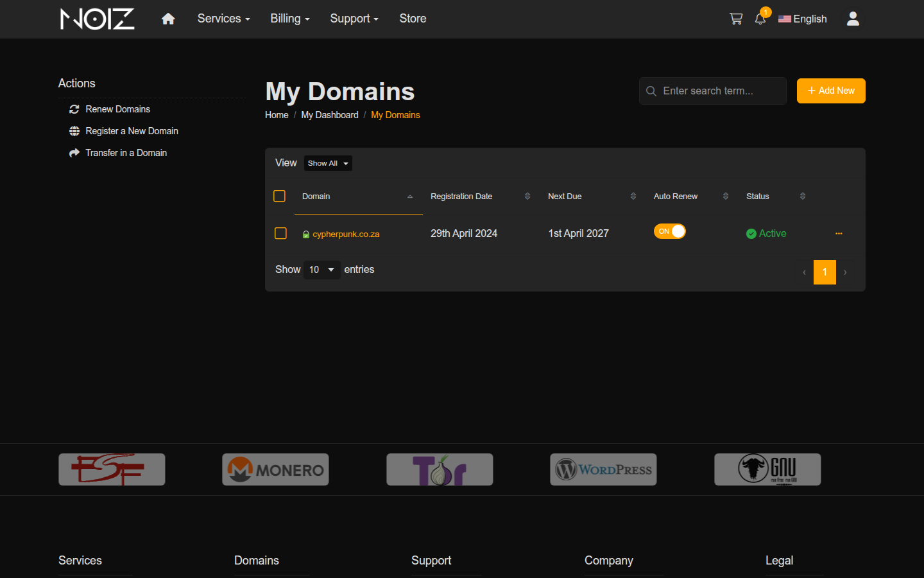Viewport: 924px width, 578px height.
Task: Go to next page arrow
Action: click(845, 272)
